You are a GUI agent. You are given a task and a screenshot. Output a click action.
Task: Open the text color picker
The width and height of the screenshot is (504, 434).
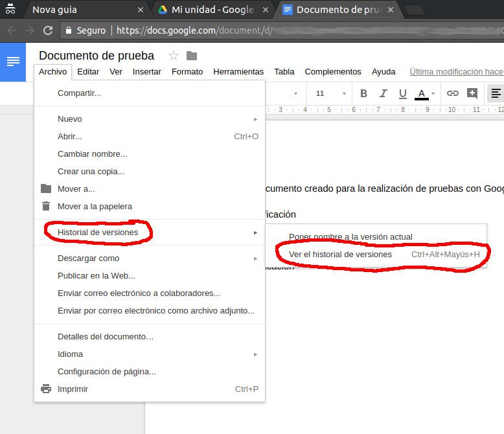(422, 94)
